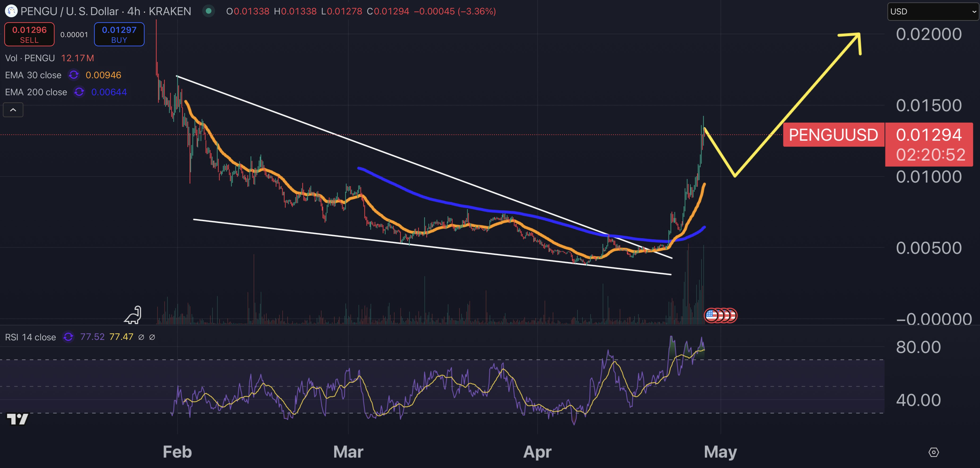Collapse the indicator legend with the chevron arrow
980x468 pixels.
13,110
